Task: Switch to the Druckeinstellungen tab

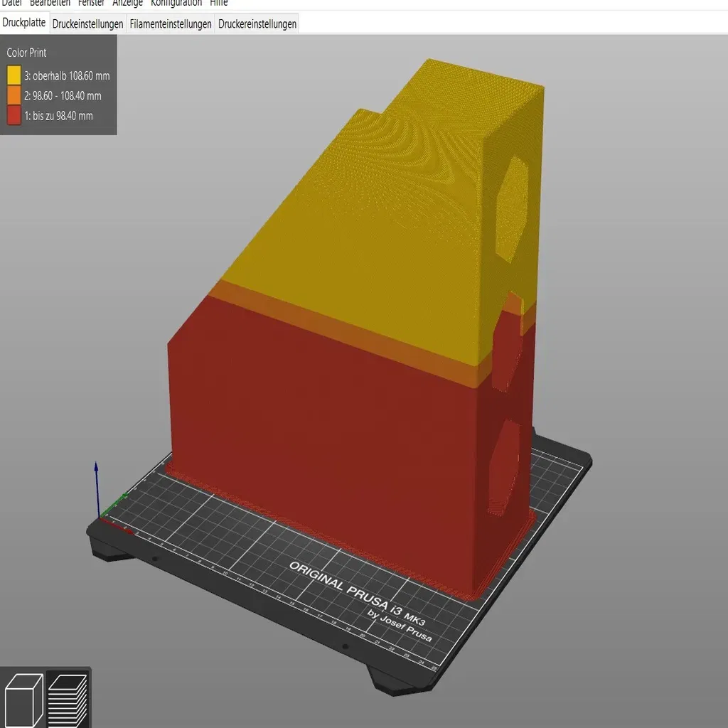Action: click(87, 23)
